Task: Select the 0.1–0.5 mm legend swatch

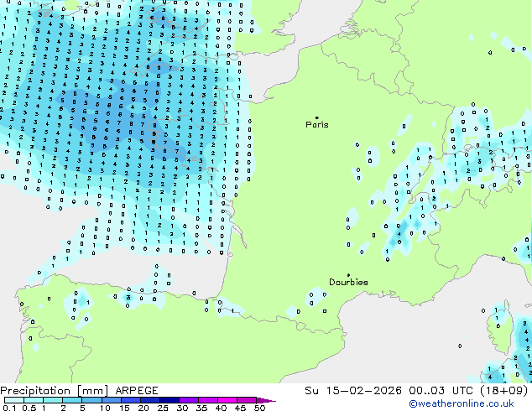Action: point(14,400)
